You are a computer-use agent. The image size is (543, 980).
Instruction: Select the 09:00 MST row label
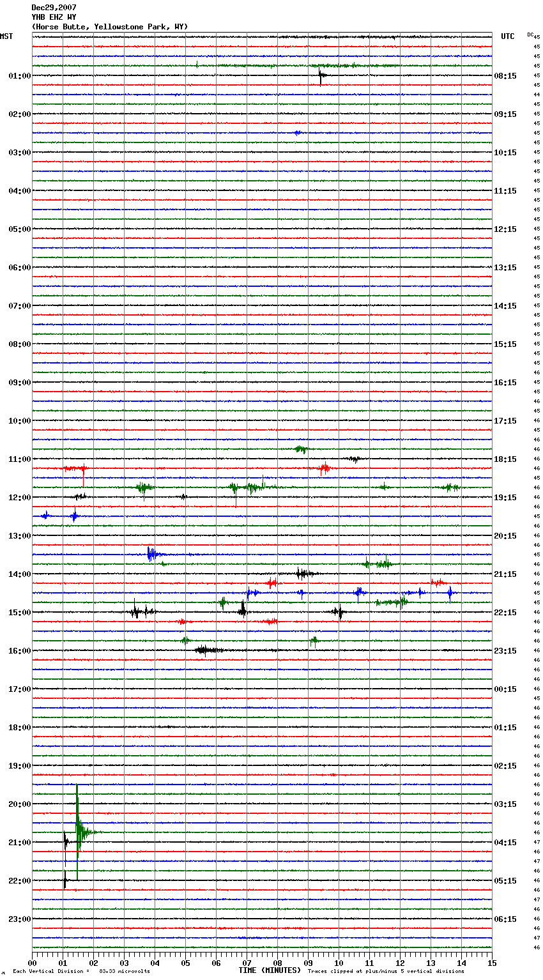click(20, 383)
